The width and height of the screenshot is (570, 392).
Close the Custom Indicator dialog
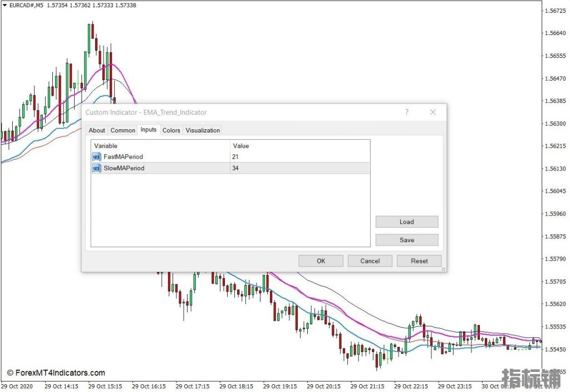point(433,112)
